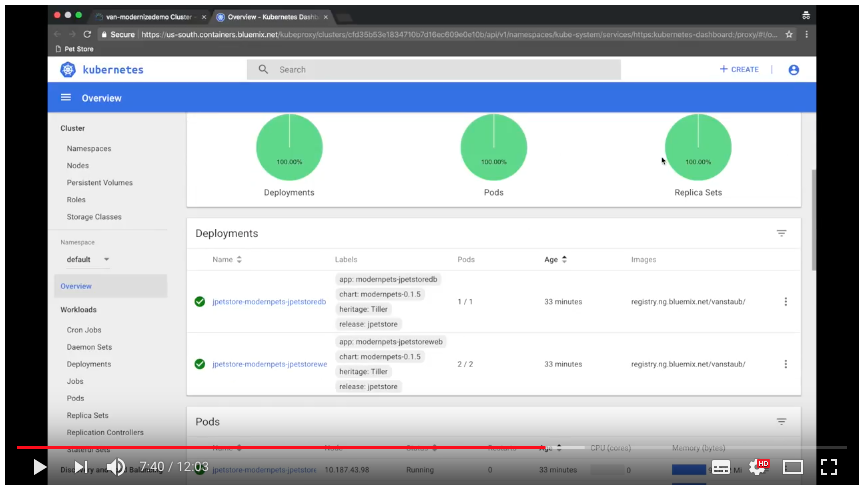Open actions menu for jpetstoreweb deployment

(786, 364)
